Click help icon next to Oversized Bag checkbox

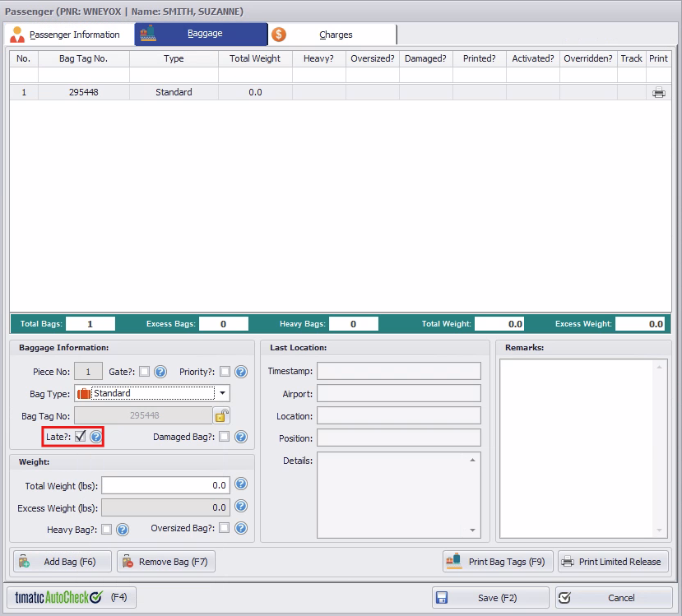pyautogui.click(x=241, y=528)
